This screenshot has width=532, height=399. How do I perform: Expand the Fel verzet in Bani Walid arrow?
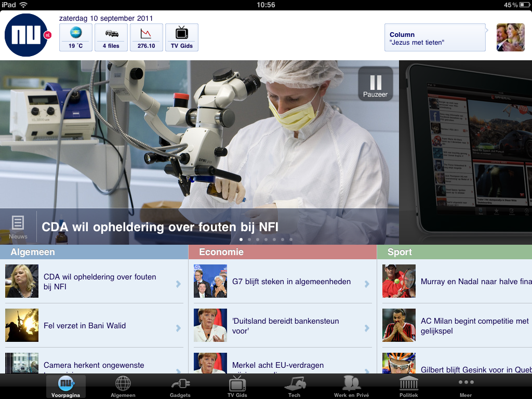pyautogui.click(x=178, y=328)
